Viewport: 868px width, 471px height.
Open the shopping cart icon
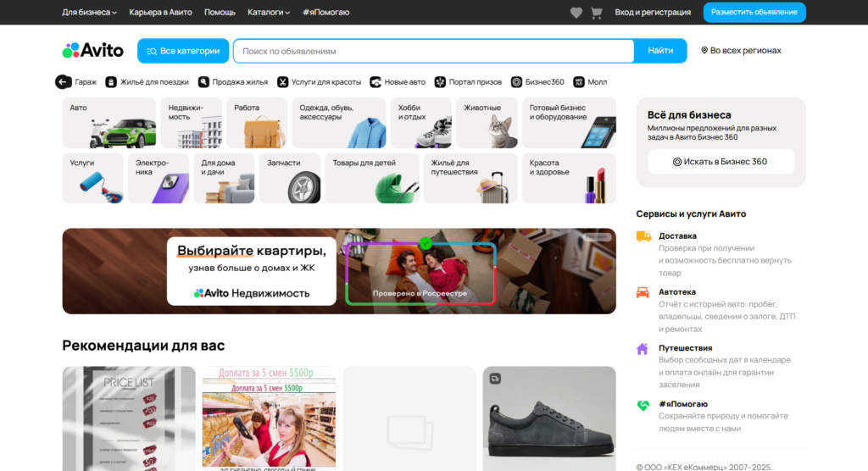(x=596, y=12)
